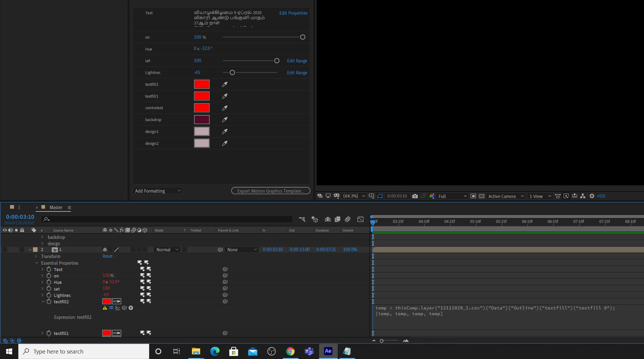Click the Graph Editor icon in timeline
The image size is (644, 359).
361,219
